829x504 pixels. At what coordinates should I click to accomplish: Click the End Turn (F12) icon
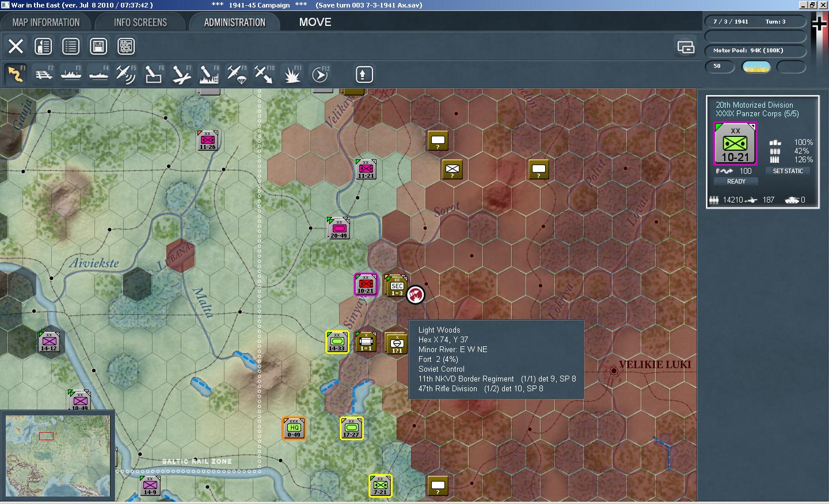pos(320,74)
